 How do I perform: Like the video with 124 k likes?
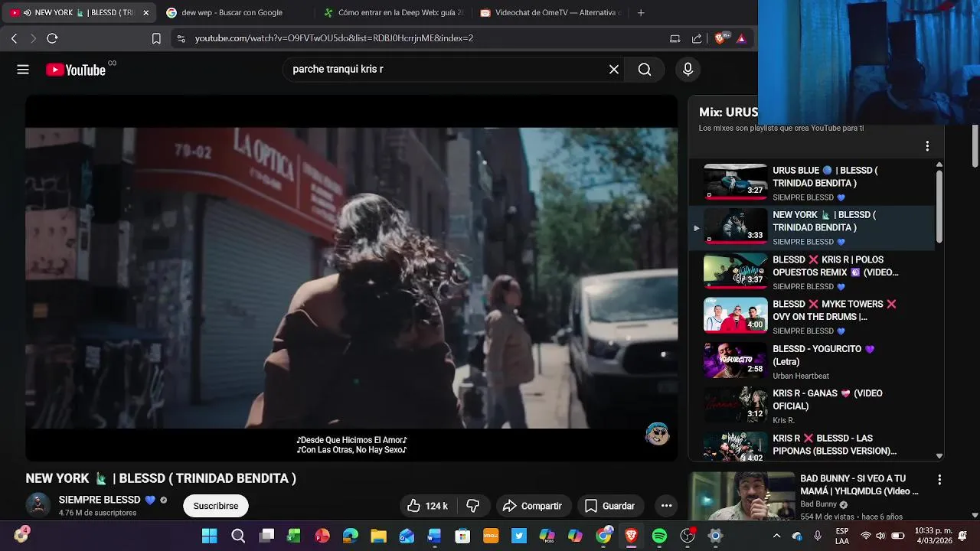[426, 506]
